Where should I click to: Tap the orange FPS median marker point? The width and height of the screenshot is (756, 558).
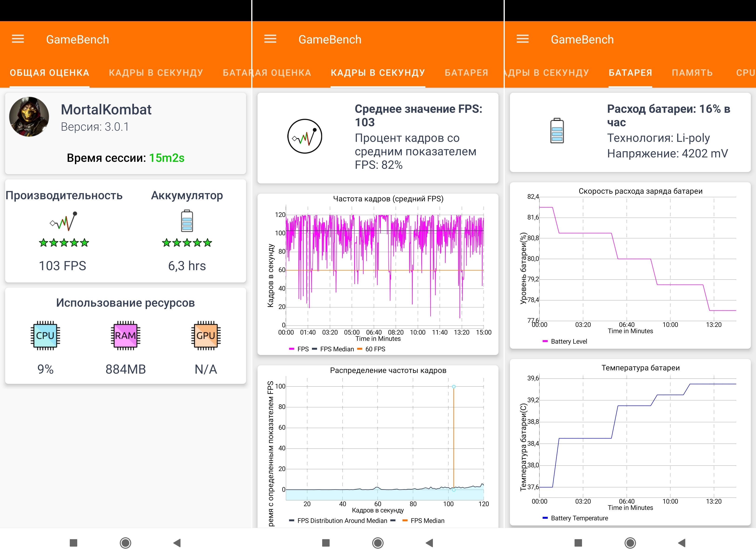pos(454,386)
